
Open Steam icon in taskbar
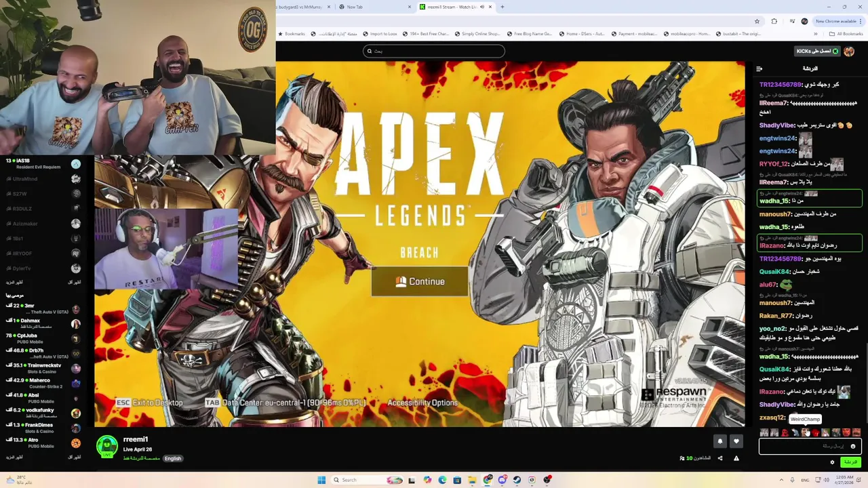(x=517, y=480)
